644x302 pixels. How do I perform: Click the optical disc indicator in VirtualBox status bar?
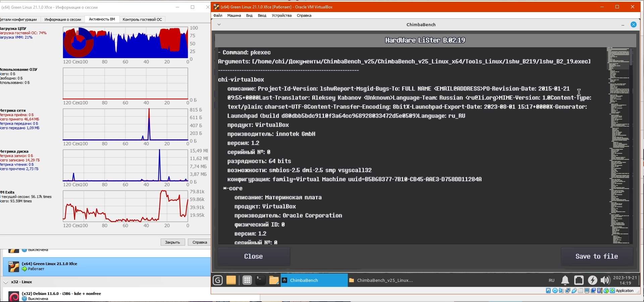pyautogui.click(x=555, y=291)
